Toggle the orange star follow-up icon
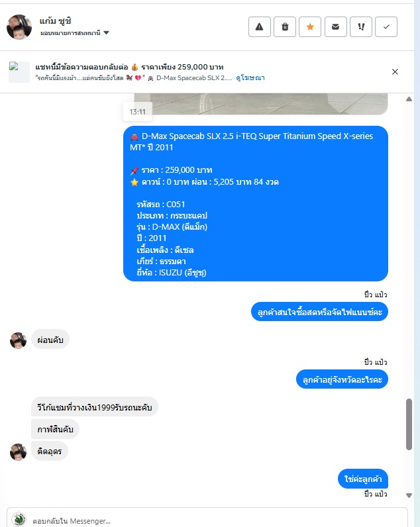This screenshot has height=527, width=420. 310,27
